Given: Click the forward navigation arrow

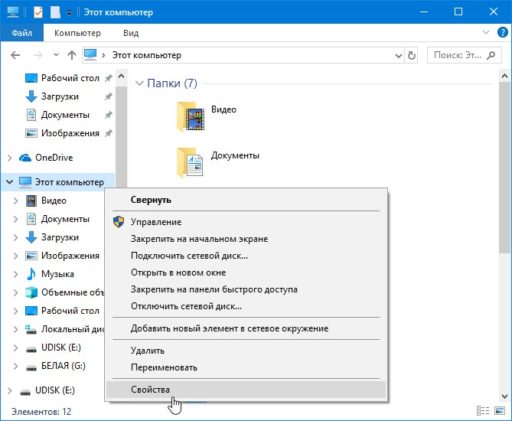Looking at the screenshot, I should tap(38, 55).
